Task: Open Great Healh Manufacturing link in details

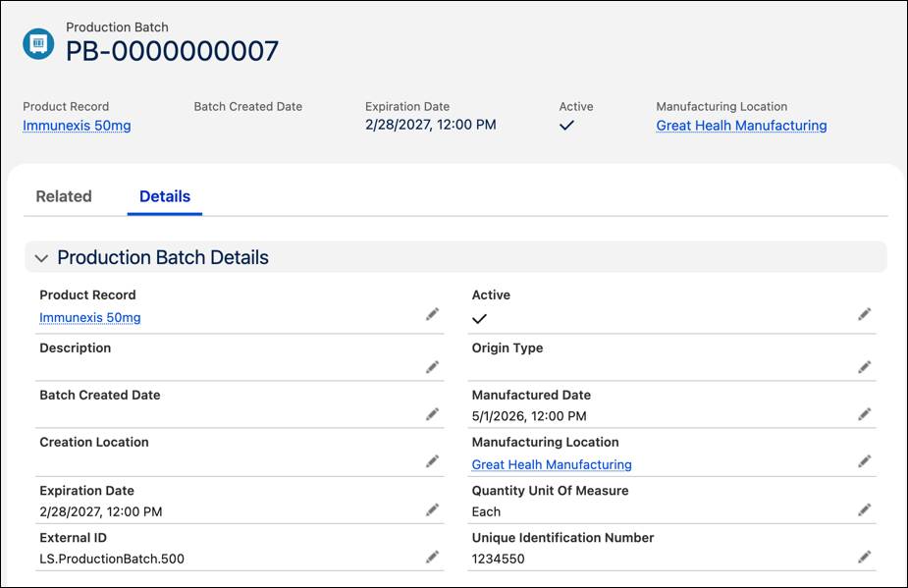Action: (x=552, y=464)
